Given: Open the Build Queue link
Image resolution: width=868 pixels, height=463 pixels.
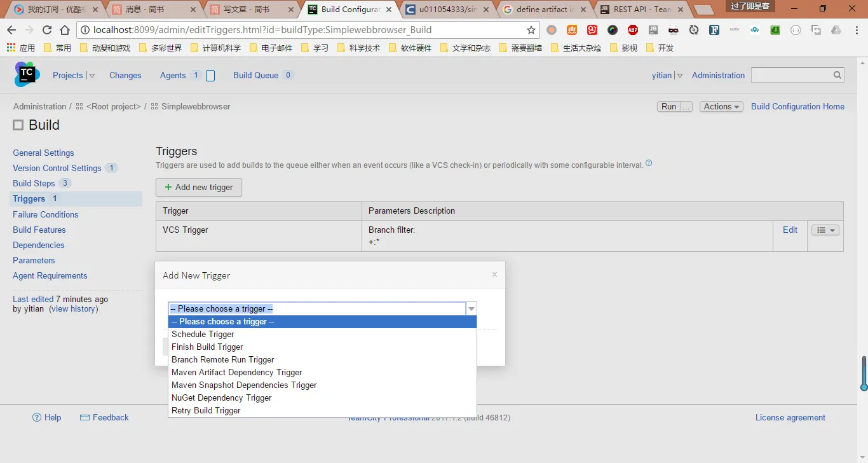Looking at the screenshot, I should coord(255,75).
